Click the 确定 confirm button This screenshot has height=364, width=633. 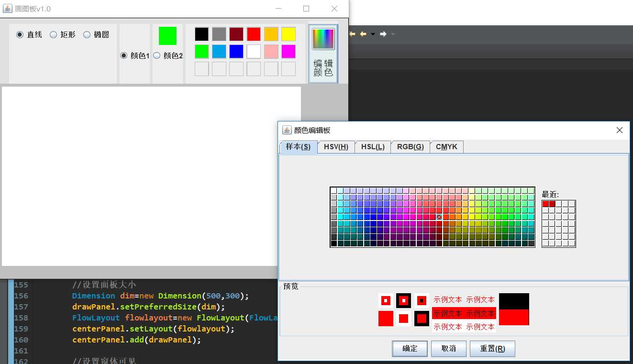[410, 349]
